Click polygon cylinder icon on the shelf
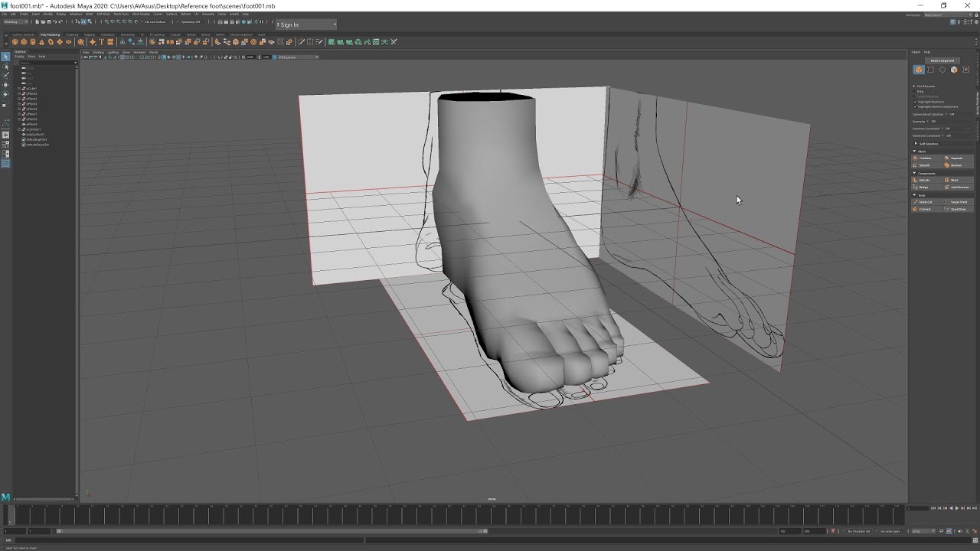 (33, 42)
